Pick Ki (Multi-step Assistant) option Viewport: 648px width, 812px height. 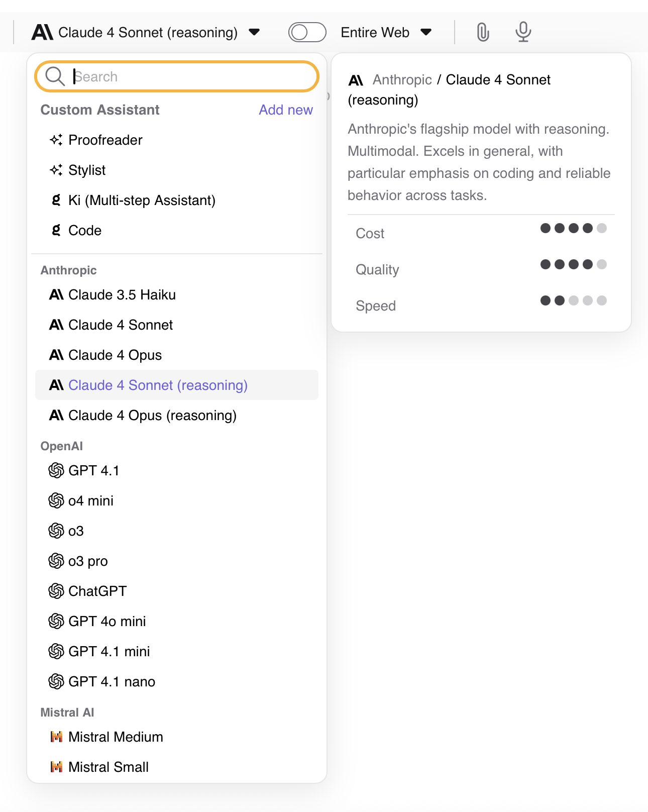click(x=142, y=200)
